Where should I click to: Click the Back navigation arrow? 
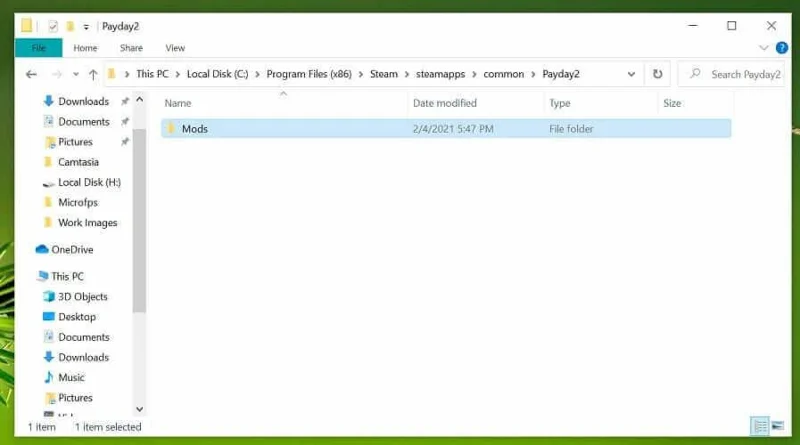click(x=31, y=75)
